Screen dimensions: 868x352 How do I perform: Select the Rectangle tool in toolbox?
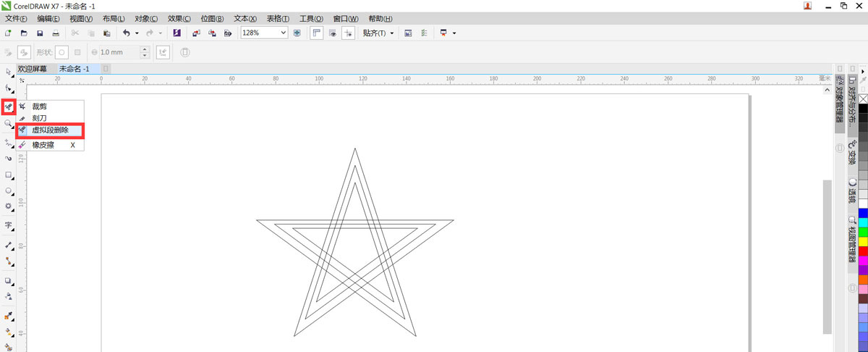(x=8, y=175)
